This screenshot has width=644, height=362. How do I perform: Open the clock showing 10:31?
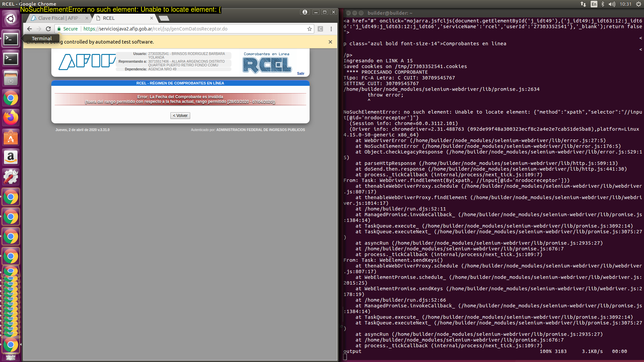point(626,4)
